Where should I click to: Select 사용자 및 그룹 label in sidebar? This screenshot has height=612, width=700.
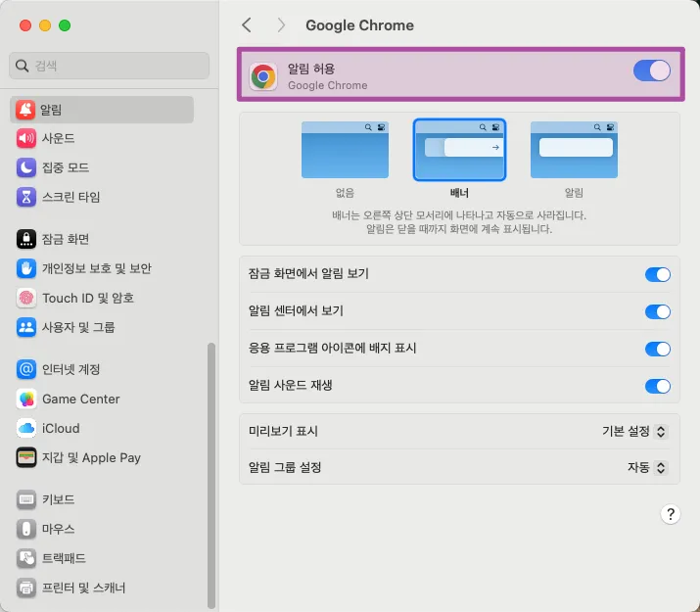point(78,327)
